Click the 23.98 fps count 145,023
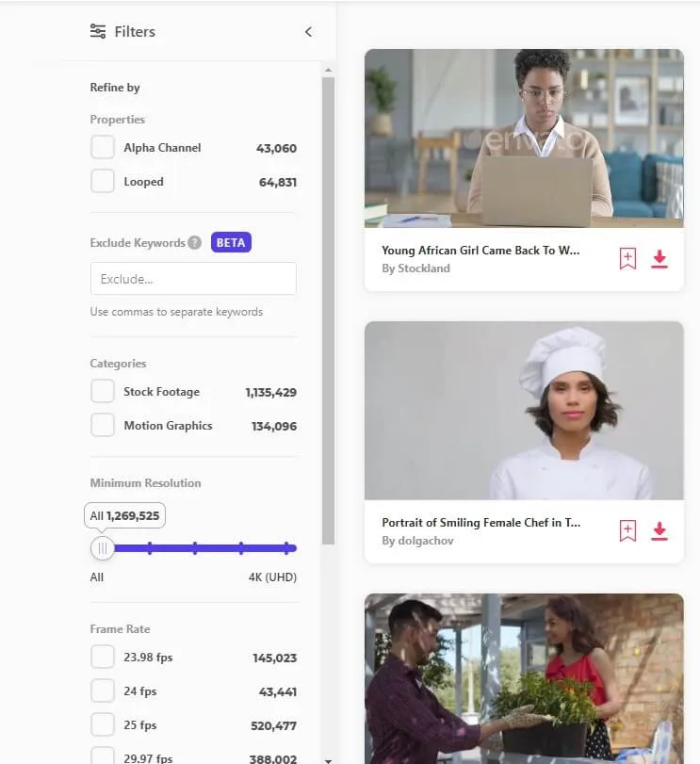 275,658
